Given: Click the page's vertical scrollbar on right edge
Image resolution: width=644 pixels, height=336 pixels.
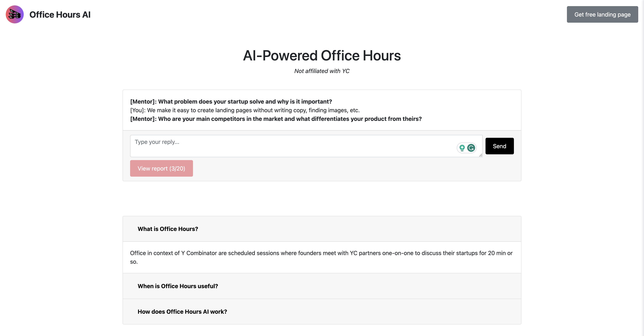Looking at the screenshot, I should pyautogui.click(x=643, y=168).
